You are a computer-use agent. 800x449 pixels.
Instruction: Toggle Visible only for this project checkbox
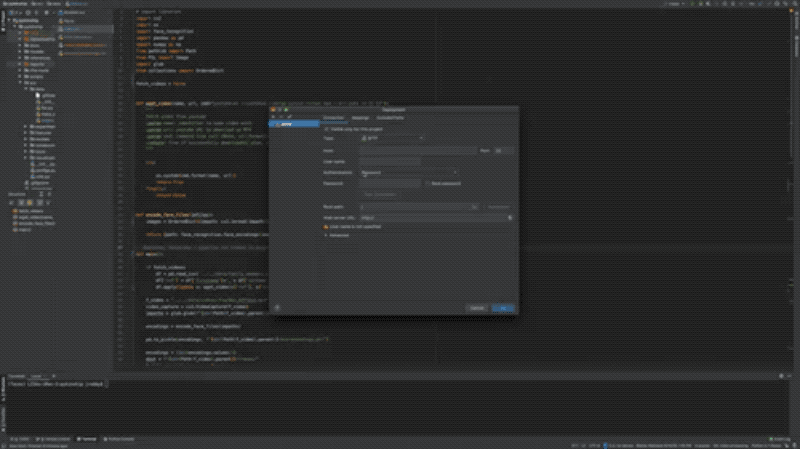pyautogui.click(x=327, y=130)
